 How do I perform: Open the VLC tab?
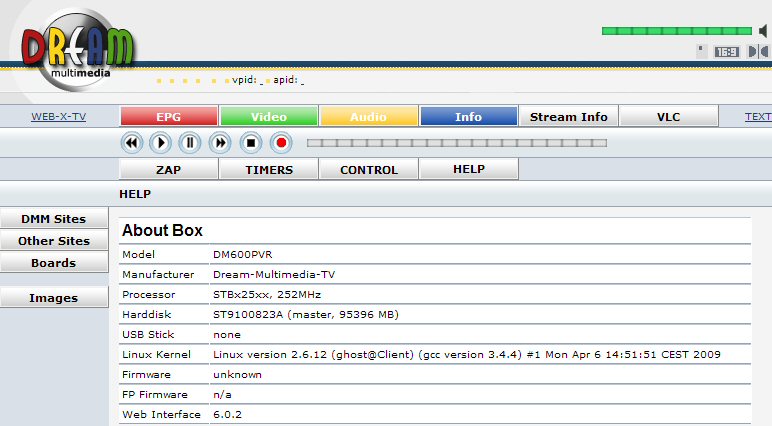(669, 117)
